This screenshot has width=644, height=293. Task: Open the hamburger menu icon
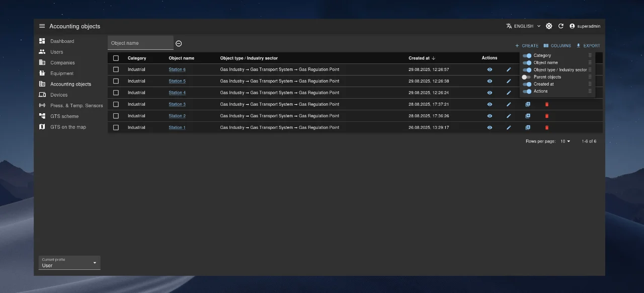42,26
